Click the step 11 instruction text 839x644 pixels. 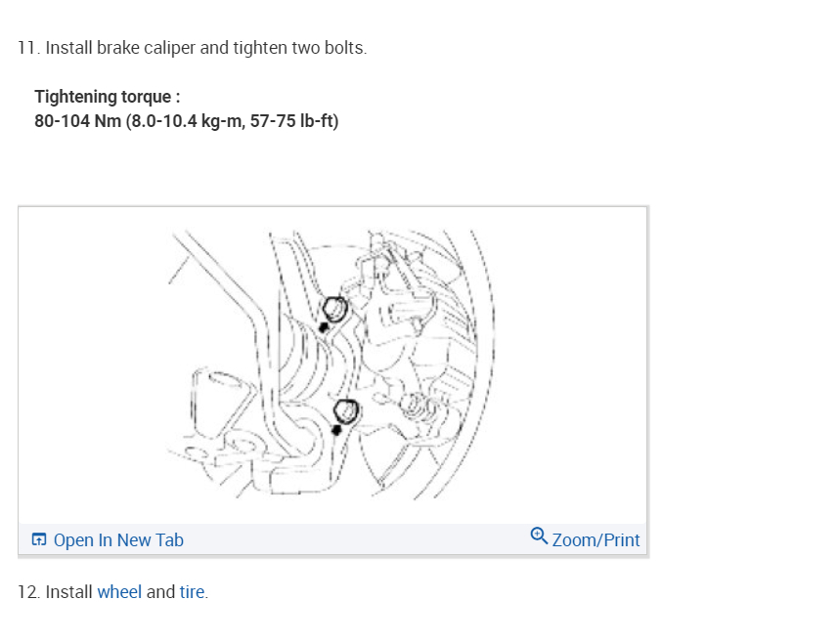tap(193, 48)
